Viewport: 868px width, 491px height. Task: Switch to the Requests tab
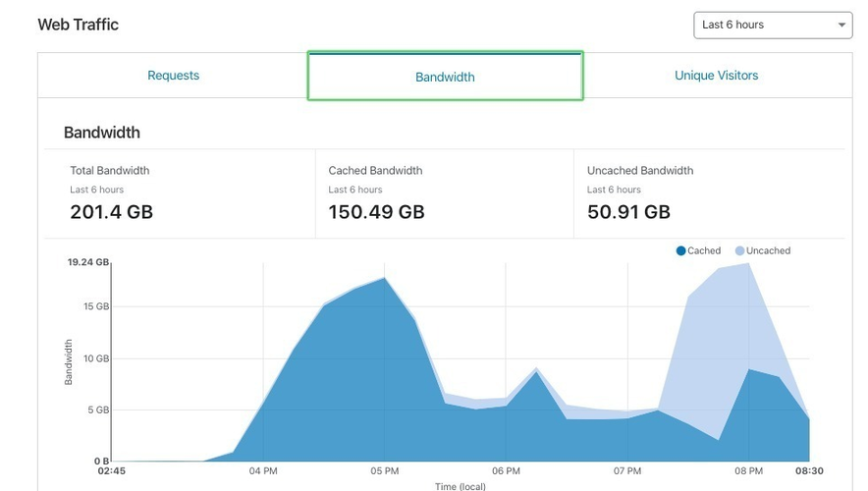pos(173,76)
